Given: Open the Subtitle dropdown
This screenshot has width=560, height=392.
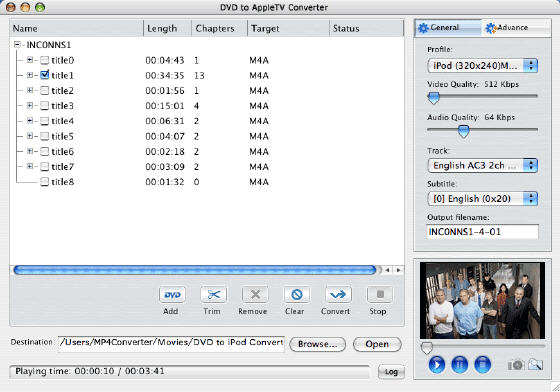Looking at the screenshot, I should 482,198.
